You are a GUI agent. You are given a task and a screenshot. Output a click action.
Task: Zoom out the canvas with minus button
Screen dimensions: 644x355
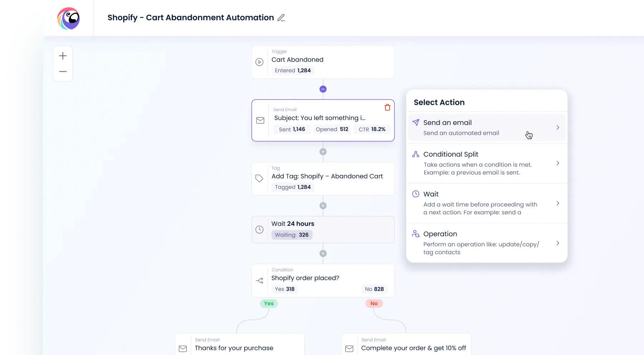(x=63, y=72)
